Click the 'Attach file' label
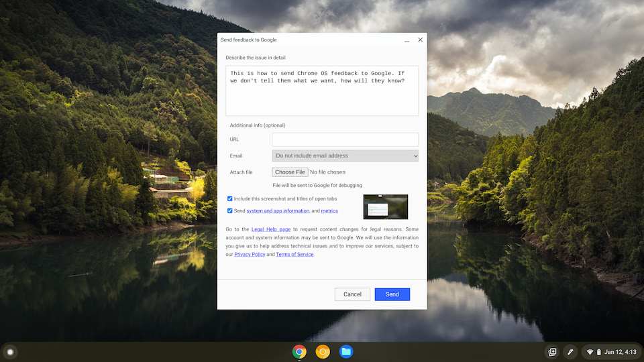Viewport: 644px width, 362px height. (241, 172)
